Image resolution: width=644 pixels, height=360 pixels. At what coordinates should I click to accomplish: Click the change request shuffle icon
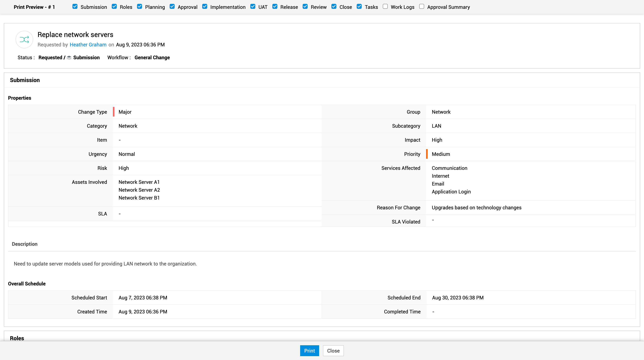pos(24,39)
